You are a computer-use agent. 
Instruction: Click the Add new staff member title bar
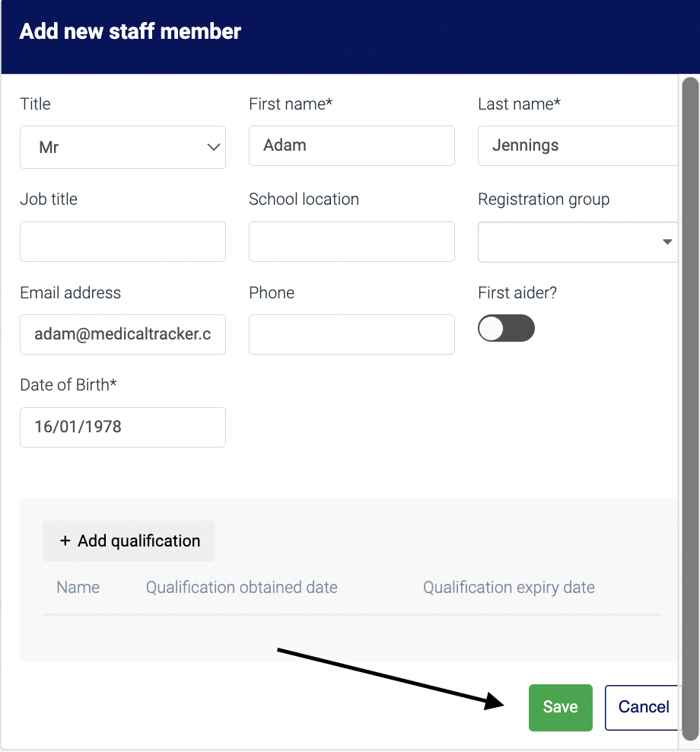[x=129, y=31]
